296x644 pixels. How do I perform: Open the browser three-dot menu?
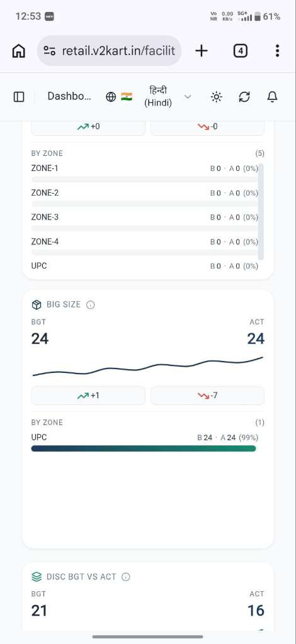coord(278,51)
